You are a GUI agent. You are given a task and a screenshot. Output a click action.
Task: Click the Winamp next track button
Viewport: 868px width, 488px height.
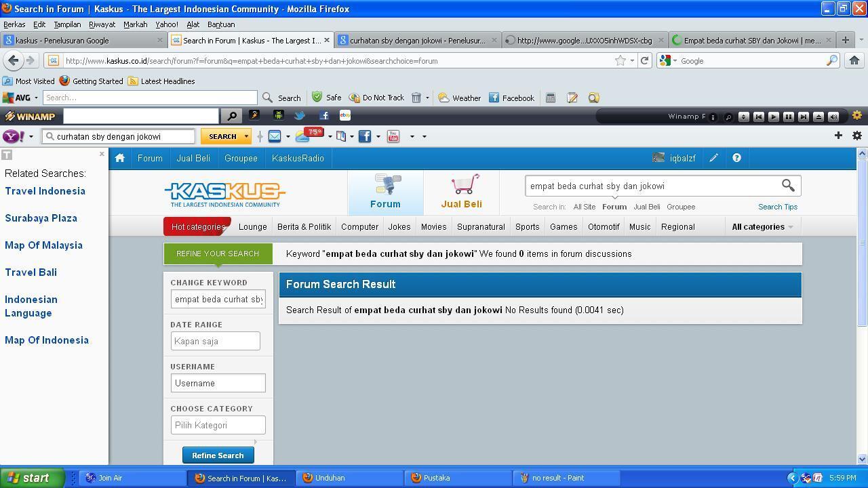tap(804, 117)
